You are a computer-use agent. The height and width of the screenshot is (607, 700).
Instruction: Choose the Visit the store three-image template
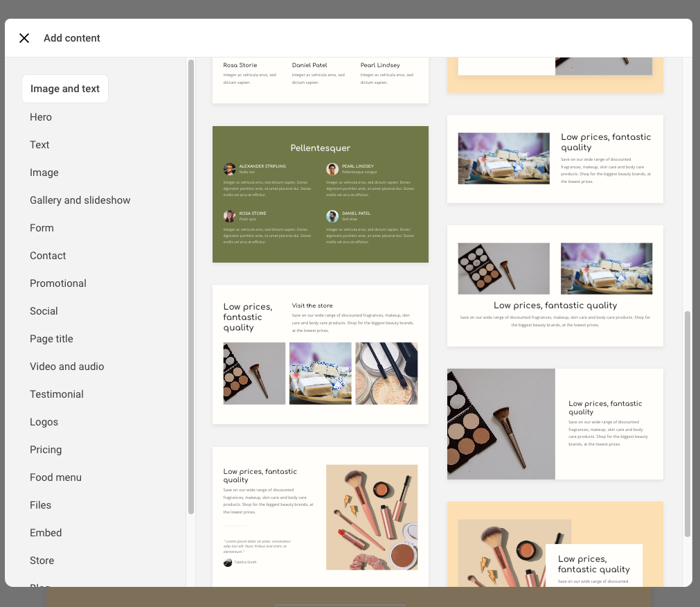click(321, 354)
